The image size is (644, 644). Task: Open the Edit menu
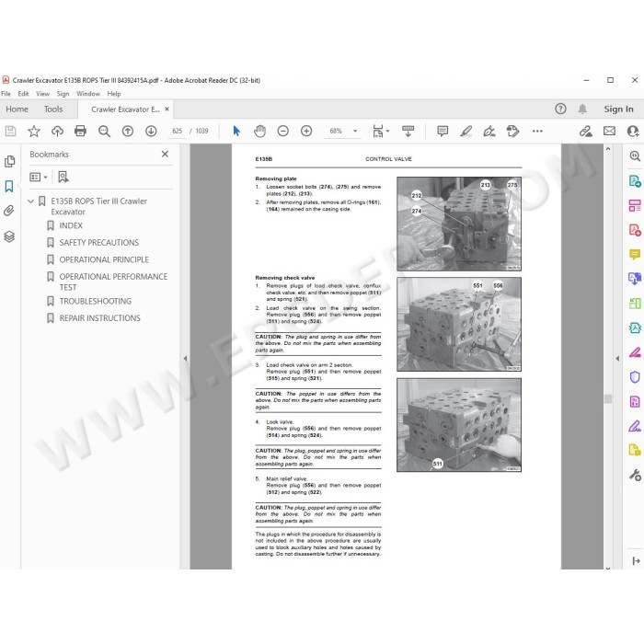23,94
